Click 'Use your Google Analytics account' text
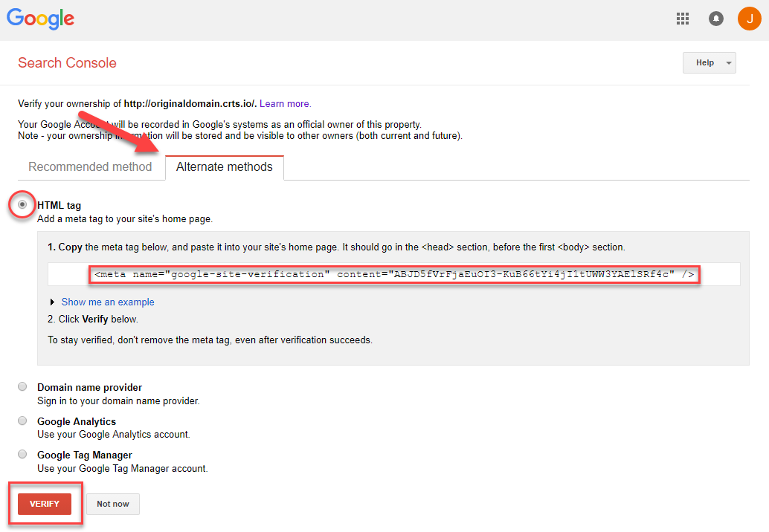The image size is (769, 532). [x=113, y=435]
